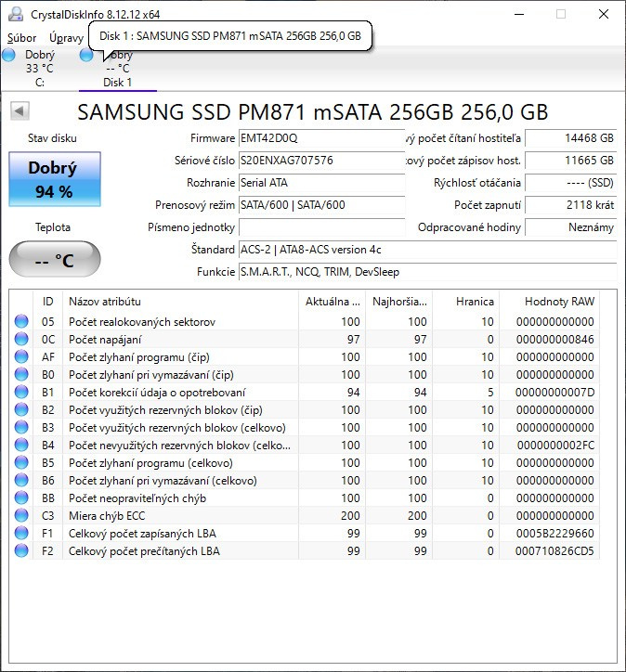Select row Počet neopraviteľných chýb
Image resolution: width=626 pixels, height=672 pixels.
(x=305, y=498)
